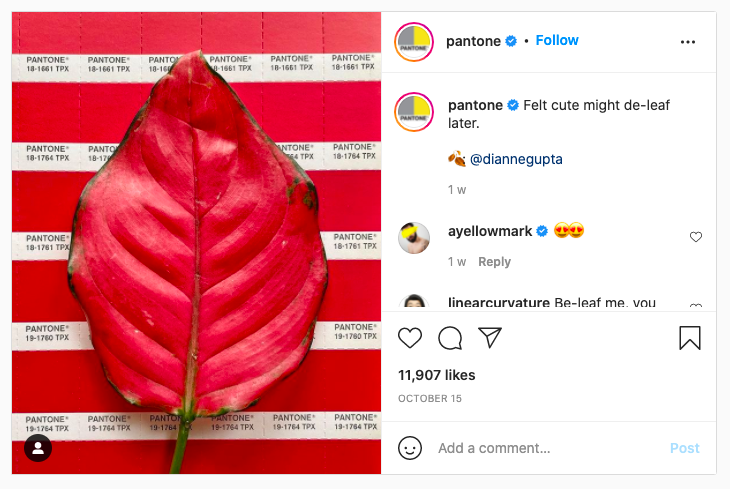Open comment bubble icon below post
The image size is (730, 489).
450,338
